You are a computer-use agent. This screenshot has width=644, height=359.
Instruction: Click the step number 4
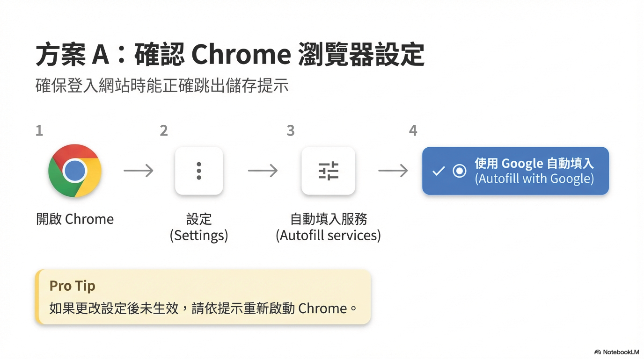click(x=413, y=131)
